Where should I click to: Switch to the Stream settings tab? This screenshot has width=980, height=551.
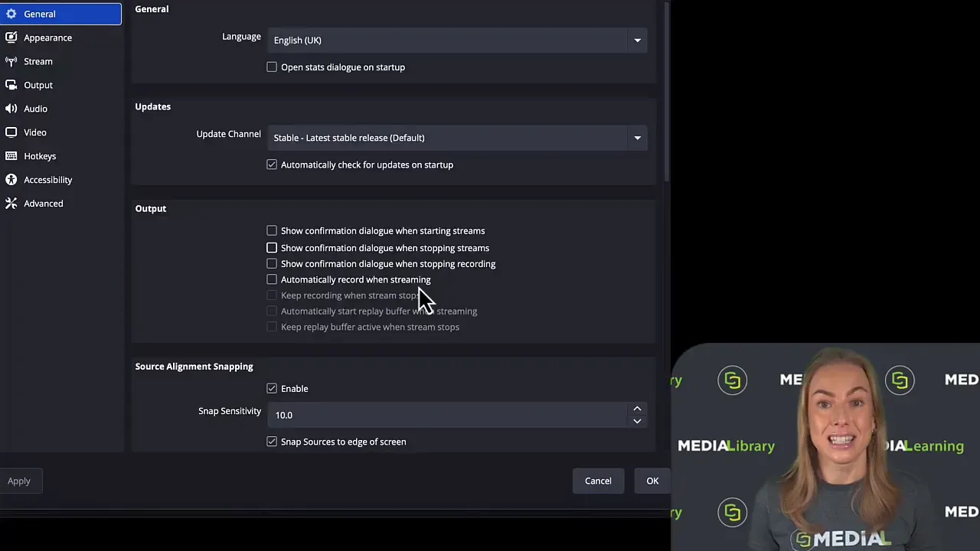coord(60,61)
